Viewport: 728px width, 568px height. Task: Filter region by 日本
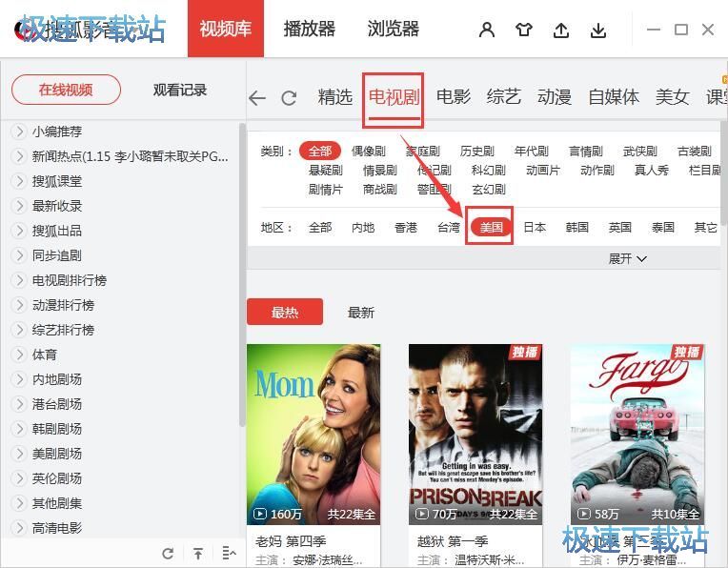(x=535, y=227)
